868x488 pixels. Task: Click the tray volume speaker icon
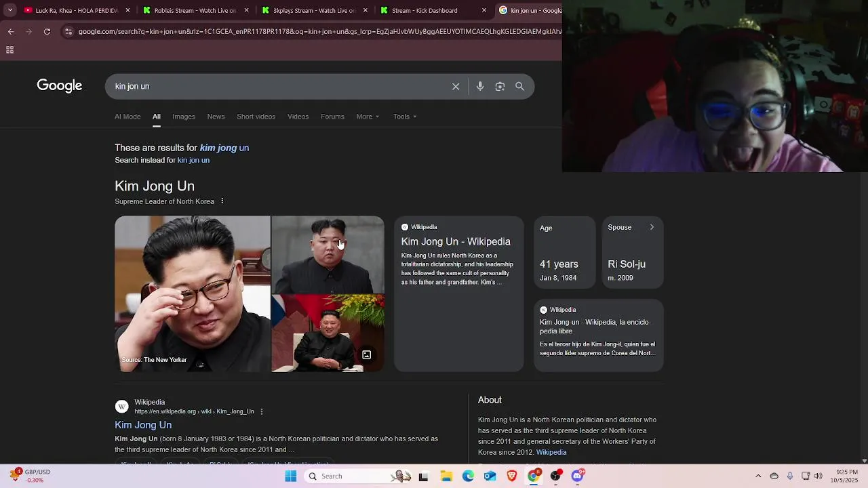[x=818, y=476]
